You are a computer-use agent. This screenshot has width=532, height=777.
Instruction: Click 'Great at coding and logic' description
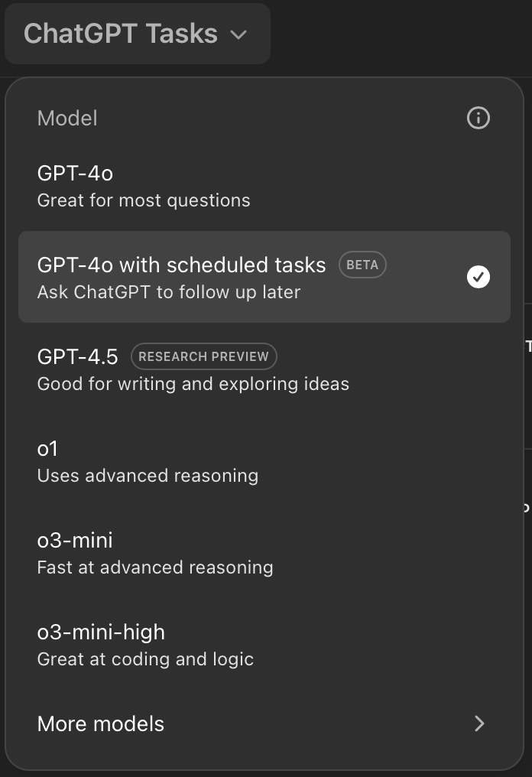click(x=146, y=659)
